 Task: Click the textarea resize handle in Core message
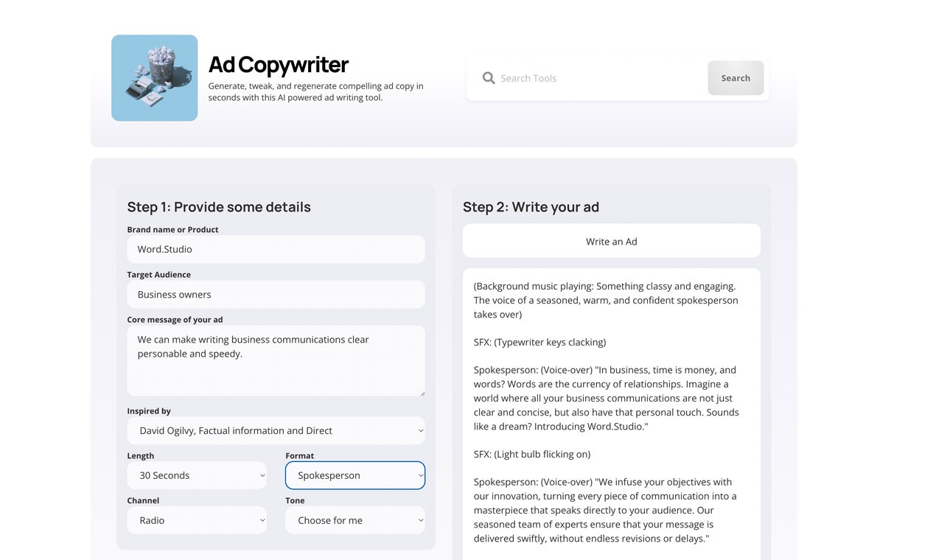pyautogui.click(x=422, y=393)
